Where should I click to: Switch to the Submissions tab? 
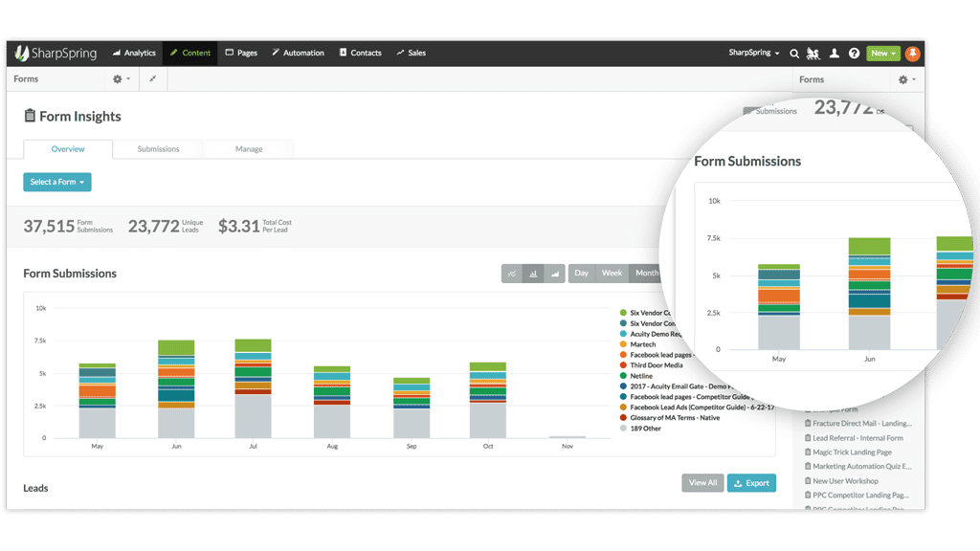click(158, 149)
